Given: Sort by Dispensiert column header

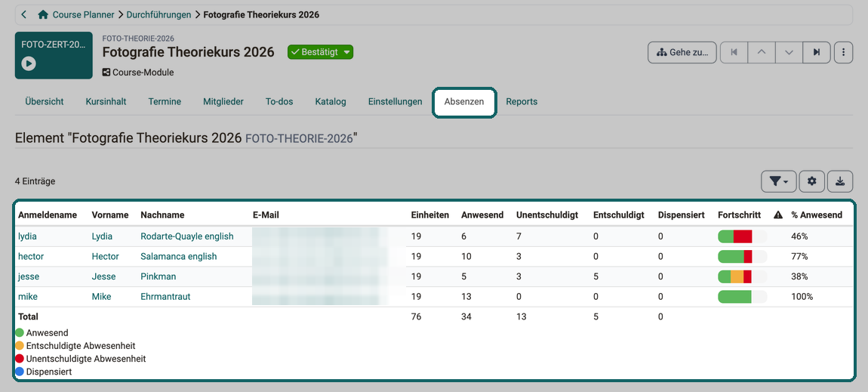Looking at the screenshot, I should pyautogui.click(x=682, y=215).
